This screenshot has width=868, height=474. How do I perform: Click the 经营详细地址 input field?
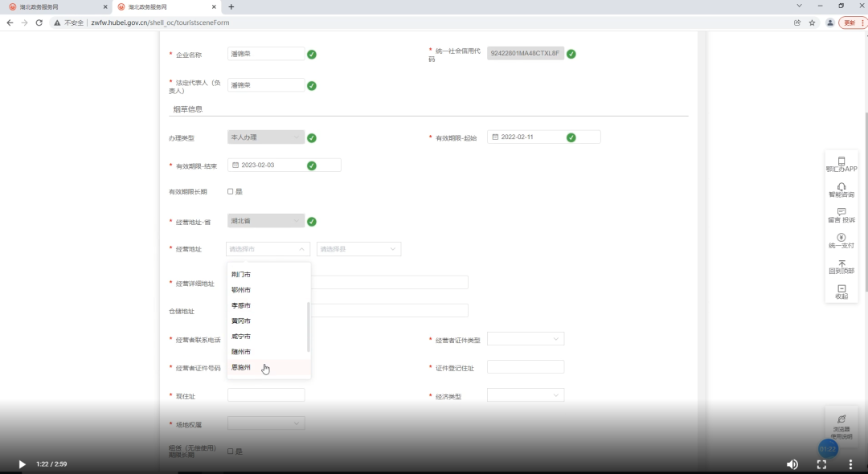click(x=348, y=282)
